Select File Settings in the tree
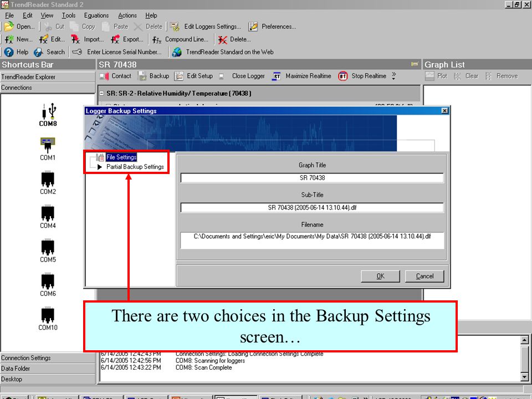The image size is (532, 399). 121,157
